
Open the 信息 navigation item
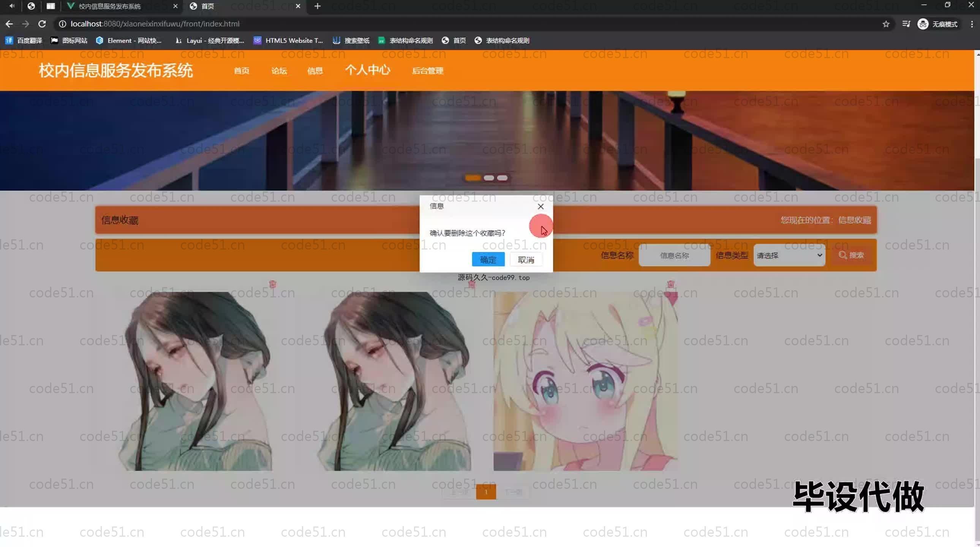tap(315, 71)
